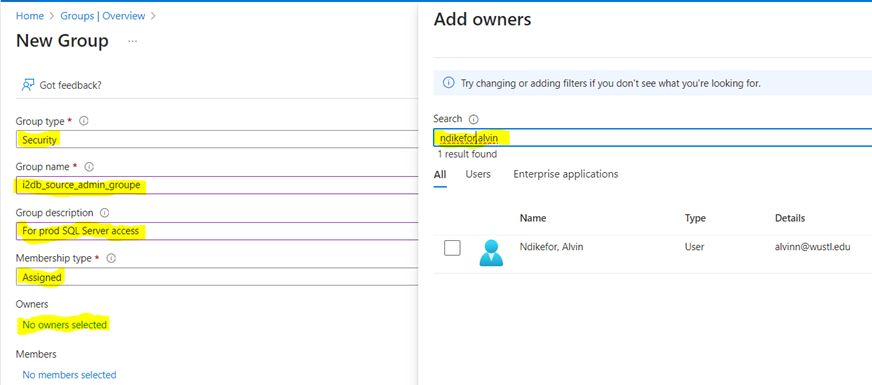Click the 1 result found text
The image size is (872, 385).
[x=467, y=154]
